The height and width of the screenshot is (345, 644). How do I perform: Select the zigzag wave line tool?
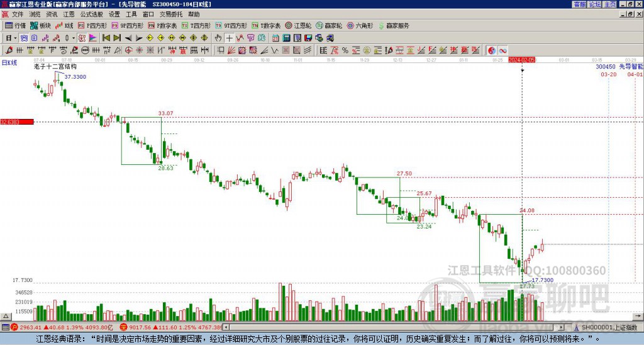[275, 50]
